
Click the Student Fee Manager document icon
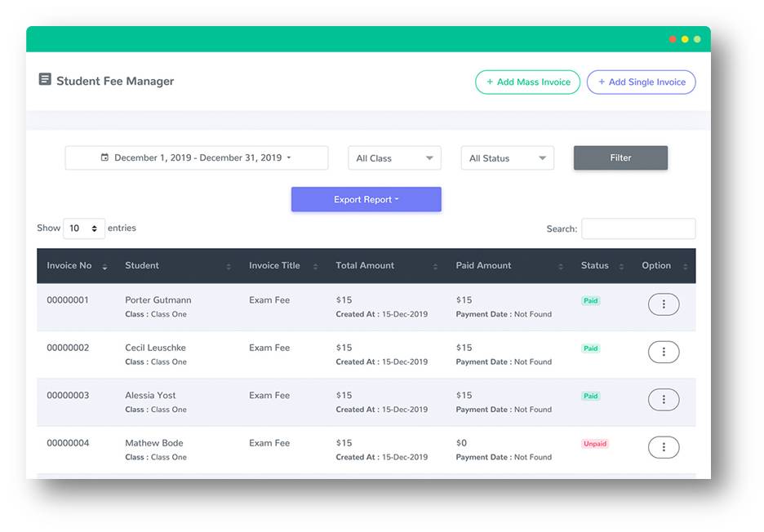(45, 80)
